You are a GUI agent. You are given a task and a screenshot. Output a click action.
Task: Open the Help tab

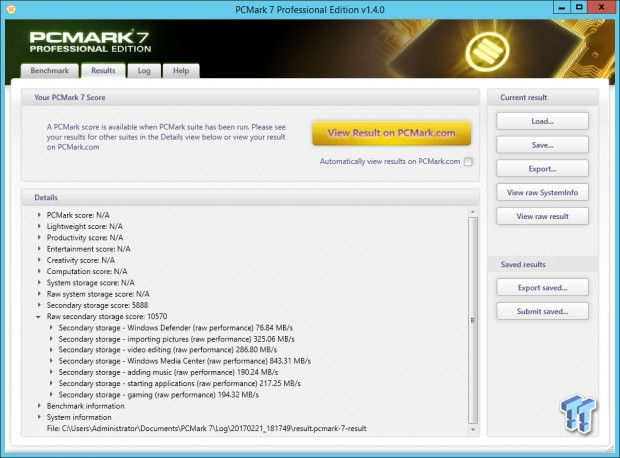(181, 71)
